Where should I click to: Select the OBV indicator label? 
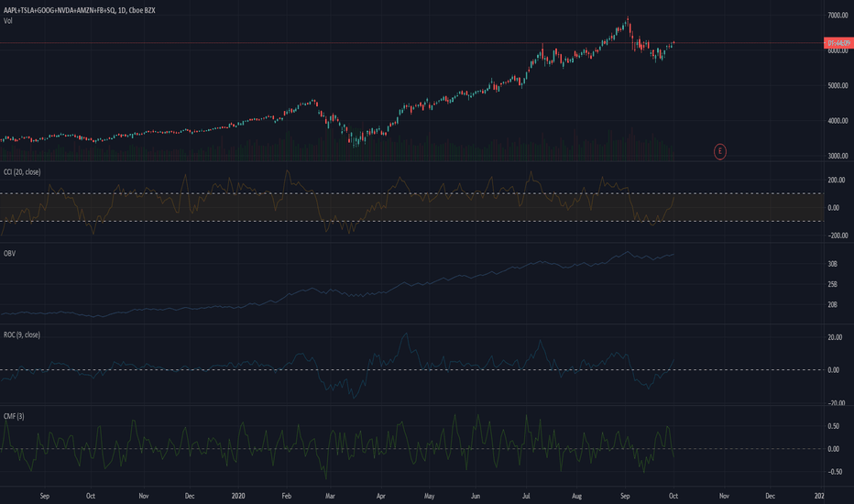pos(9,253)
